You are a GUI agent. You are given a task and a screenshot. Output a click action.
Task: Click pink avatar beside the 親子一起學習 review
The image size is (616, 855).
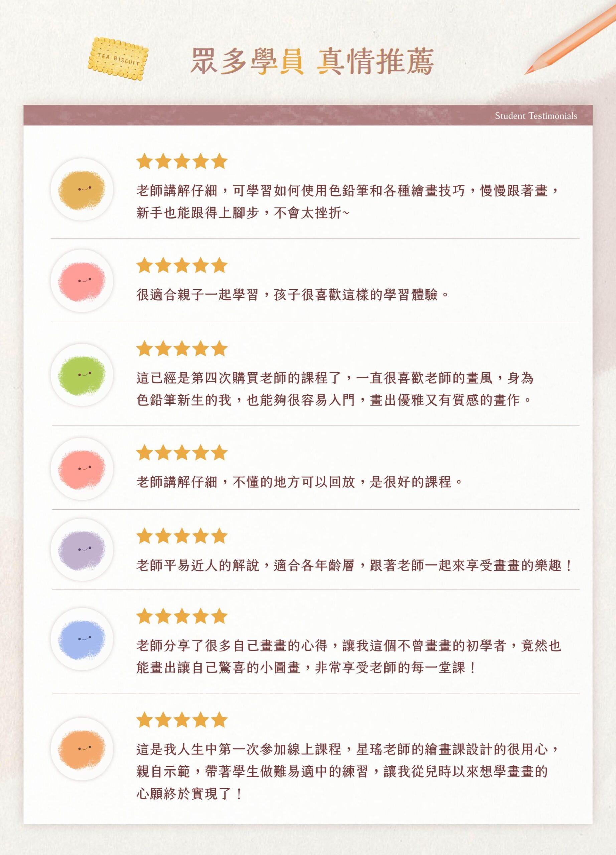[x=82, y=281]
